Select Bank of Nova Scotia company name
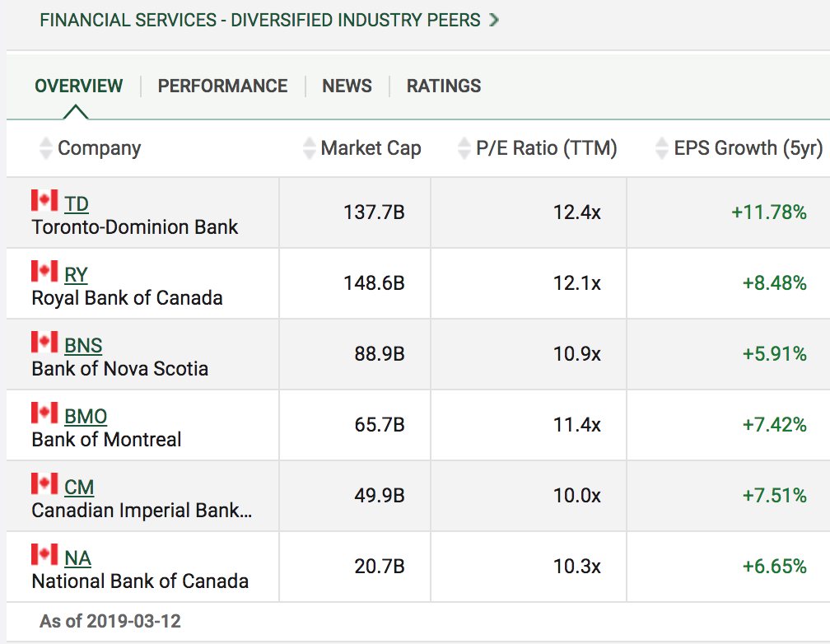Screen dimensions: 830x644 [x=120, y=369]
